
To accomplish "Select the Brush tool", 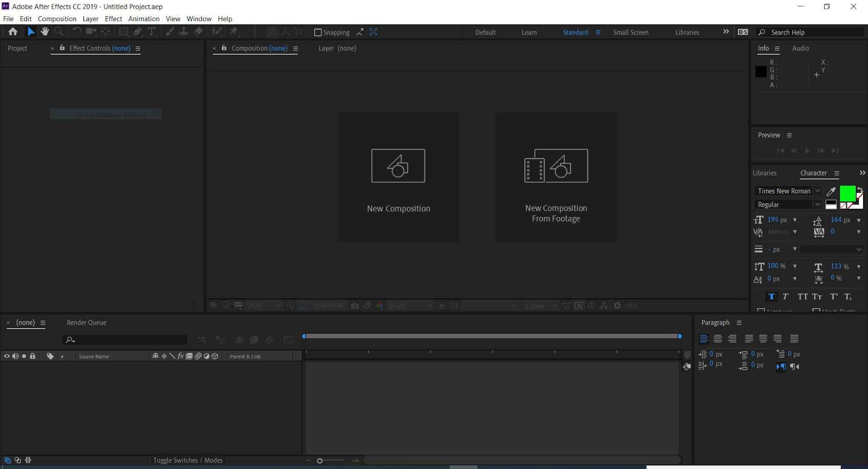I will click(170, 32).
